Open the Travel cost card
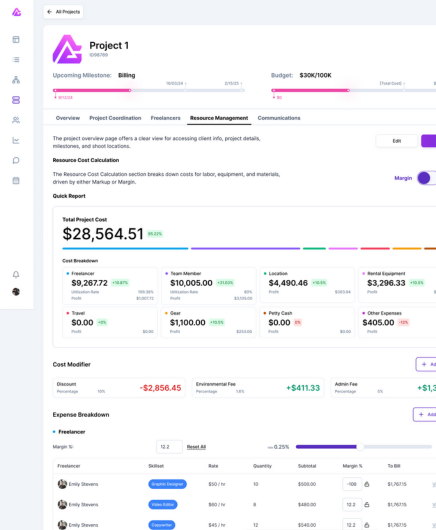 click(110, 322)
